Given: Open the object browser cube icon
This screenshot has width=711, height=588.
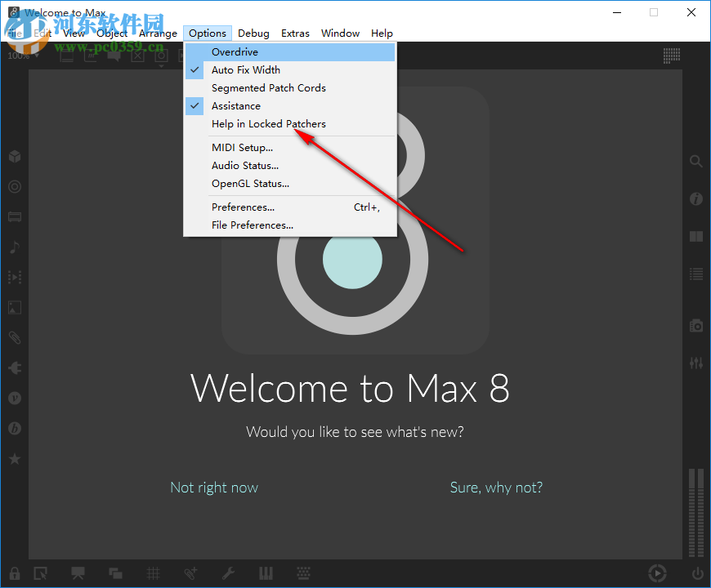Looking at the screenshot, I should [x=15, y=156].
